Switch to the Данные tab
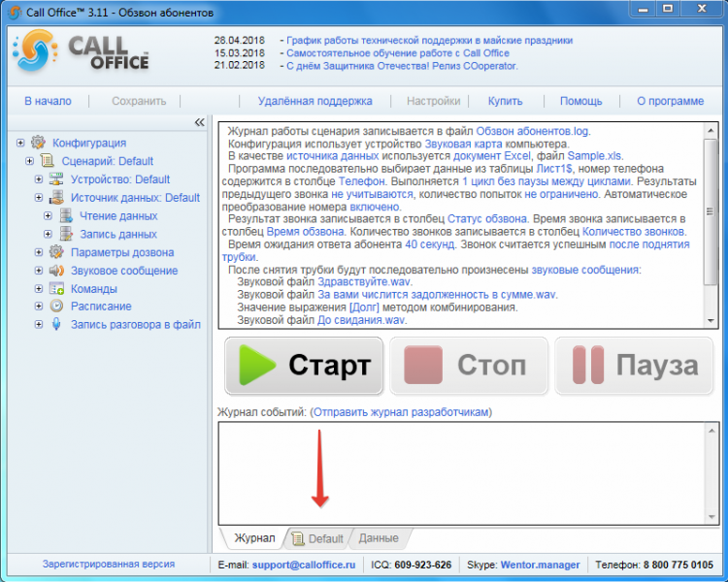 379,538
